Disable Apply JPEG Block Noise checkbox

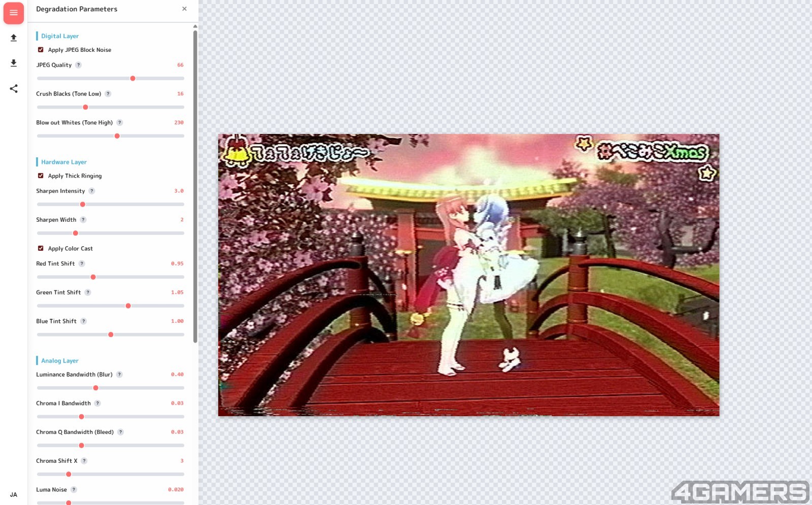point(41,50)
